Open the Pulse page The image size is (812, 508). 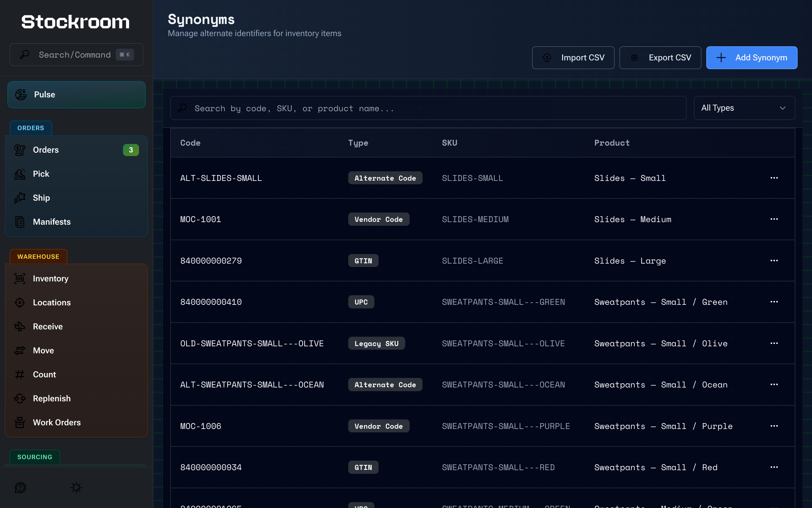click(76, 95)
